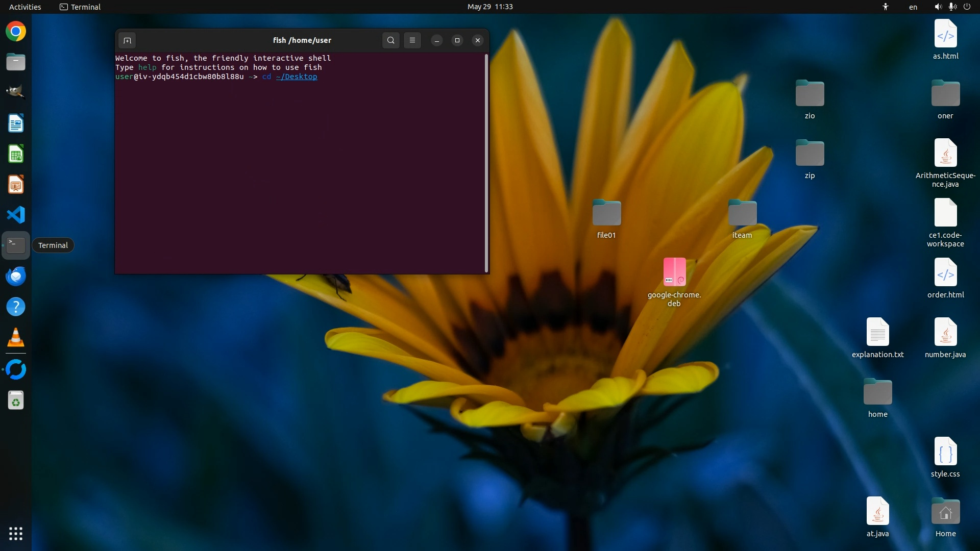Image resolution: width=980 pixels, height=551 pixels.
Task: Open LibreOffice Writer from the dock
Action: pyautogui.click(x=16, y=123)
